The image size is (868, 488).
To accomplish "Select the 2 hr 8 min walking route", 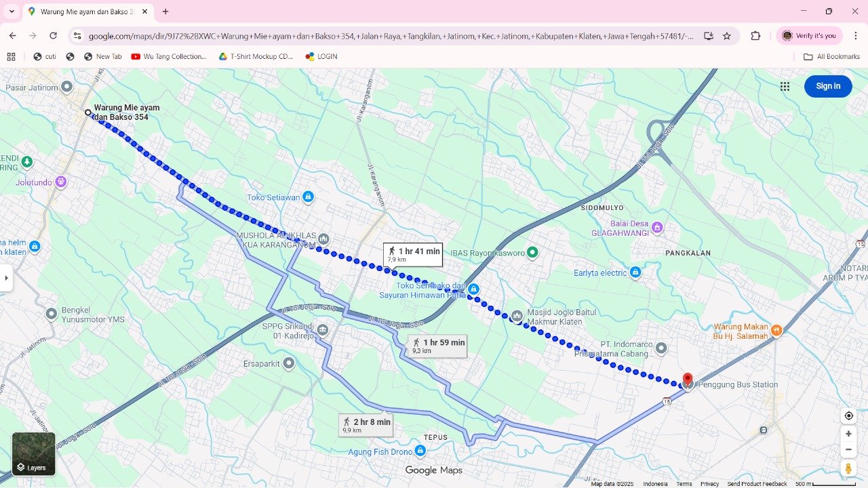I will coord(366,425).
